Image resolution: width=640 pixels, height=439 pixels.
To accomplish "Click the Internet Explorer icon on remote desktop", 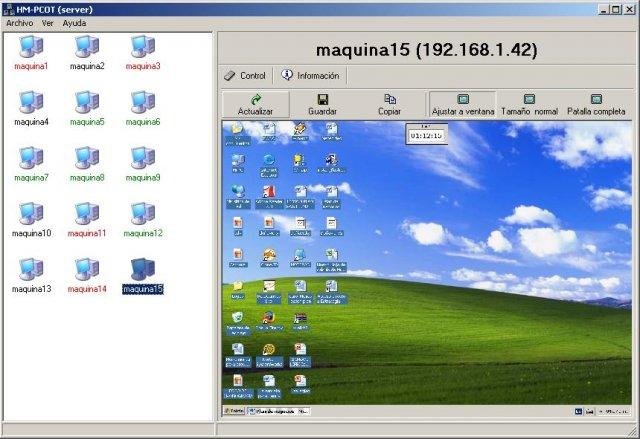I will click(x=269, y=160).
